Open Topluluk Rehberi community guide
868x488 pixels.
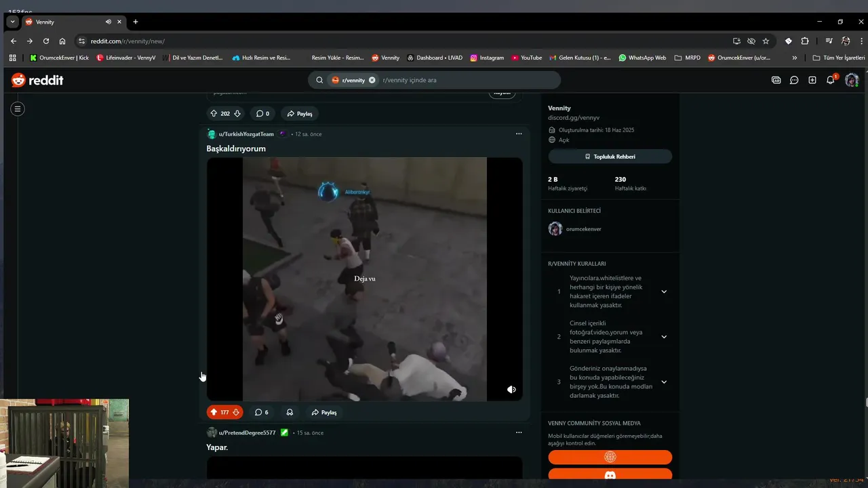click(610, 157)
